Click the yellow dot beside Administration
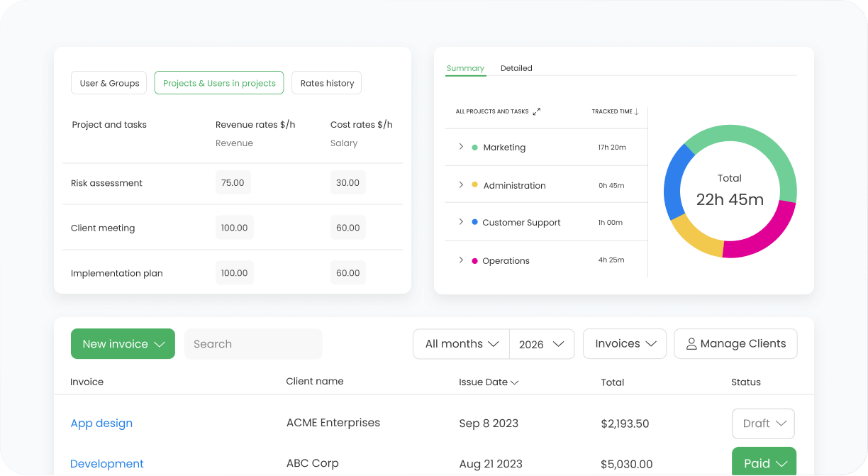 (474, 184)
